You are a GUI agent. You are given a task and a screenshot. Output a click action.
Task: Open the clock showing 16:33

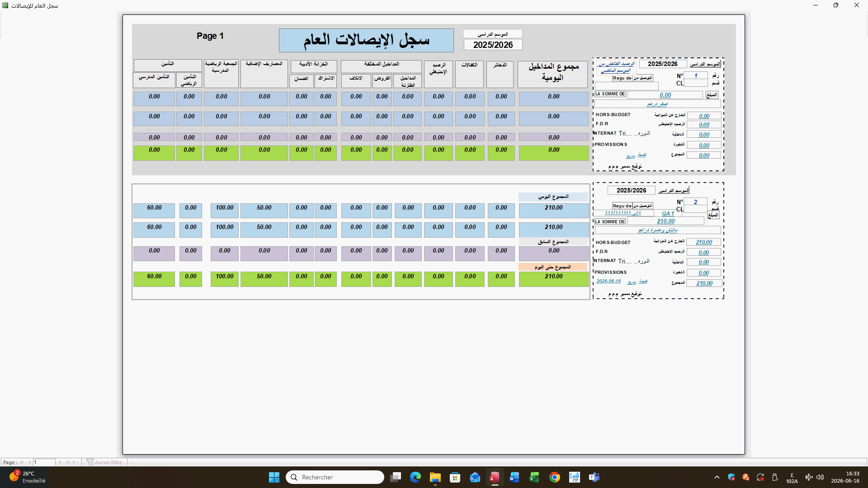point(845,477)
